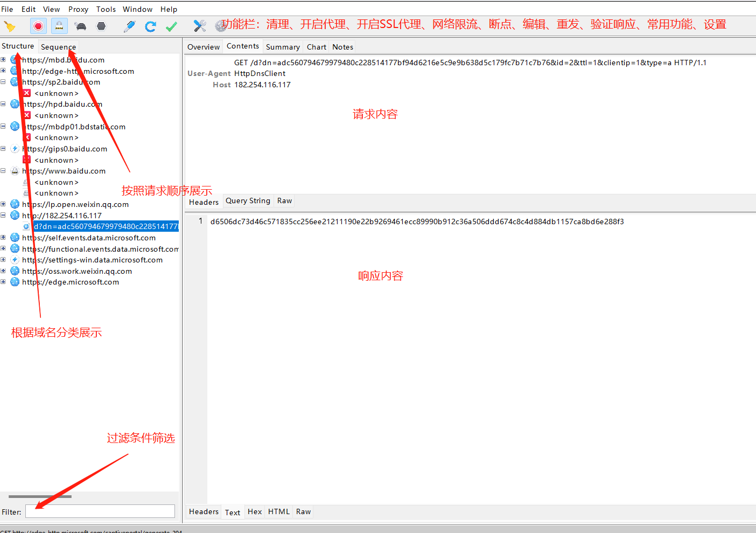Collapse the hpd.baidu.com node

3,103
